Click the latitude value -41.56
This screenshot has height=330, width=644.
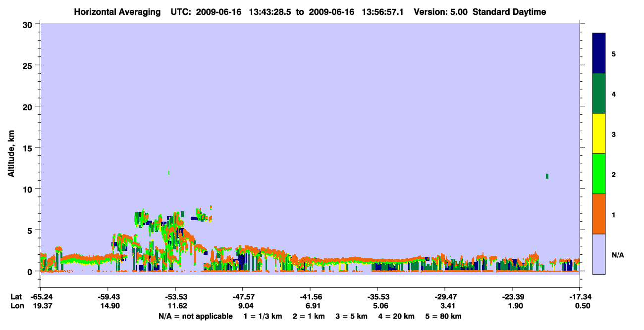(x=310, y=297)
